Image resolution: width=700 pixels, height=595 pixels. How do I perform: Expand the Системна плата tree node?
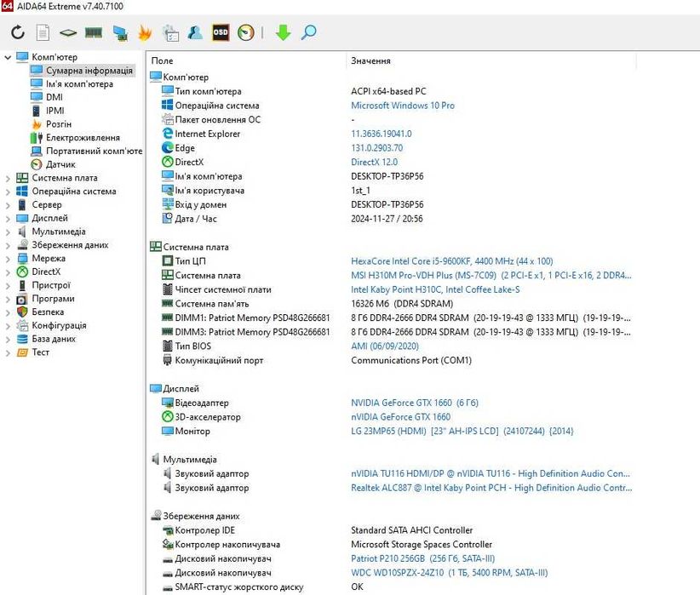tap(8, 178)
